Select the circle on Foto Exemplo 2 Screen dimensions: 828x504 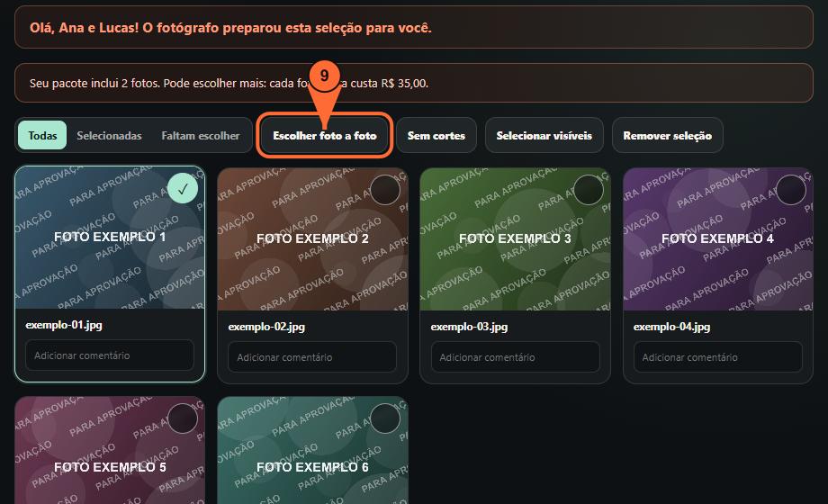(x=385, y=190)
